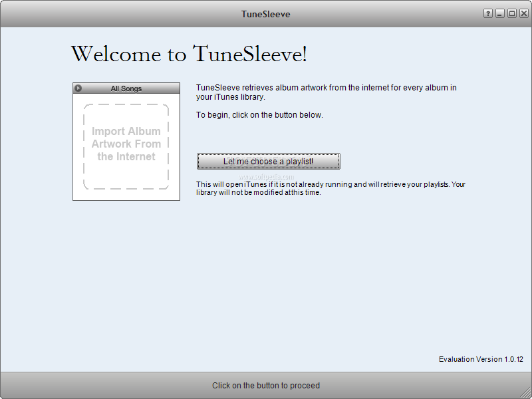Click the 'Import Album Artwork From the Internet' placeholder

pos(126,144)
